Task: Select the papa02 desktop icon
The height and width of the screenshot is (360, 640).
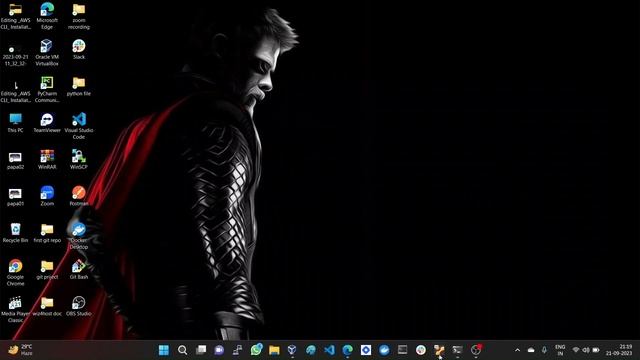Action: click(x=16, y=160)
